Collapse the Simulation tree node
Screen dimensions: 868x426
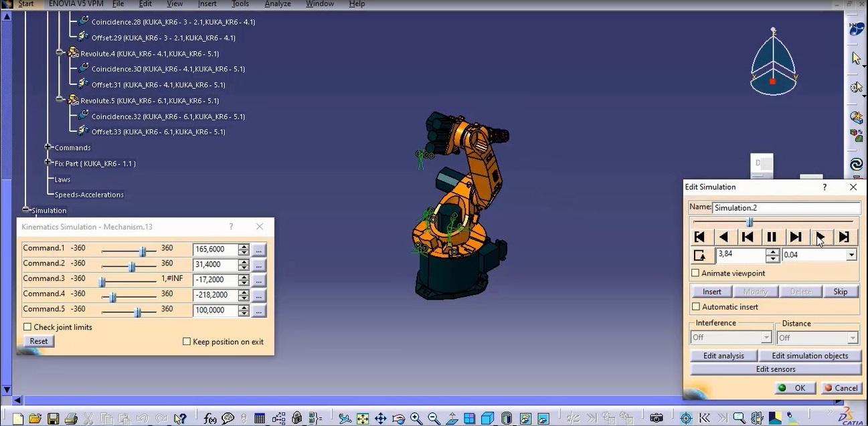click(x=27, y=210)
